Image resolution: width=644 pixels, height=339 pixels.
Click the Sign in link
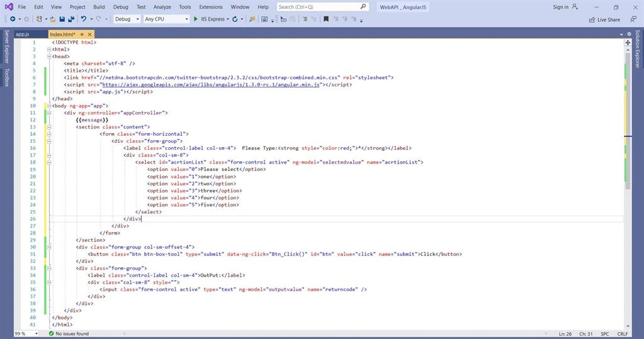(x=561, y=7)
